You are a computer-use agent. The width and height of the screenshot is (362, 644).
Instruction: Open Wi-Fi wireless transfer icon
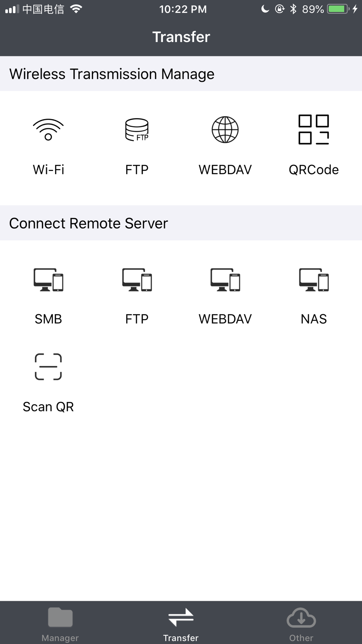(48, 130)
